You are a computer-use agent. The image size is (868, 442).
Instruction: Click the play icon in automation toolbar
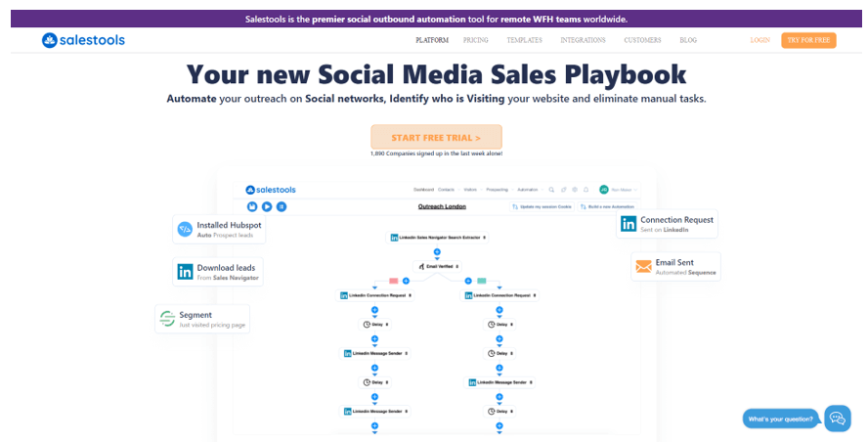pyautogui.click(x=267, y=206)
